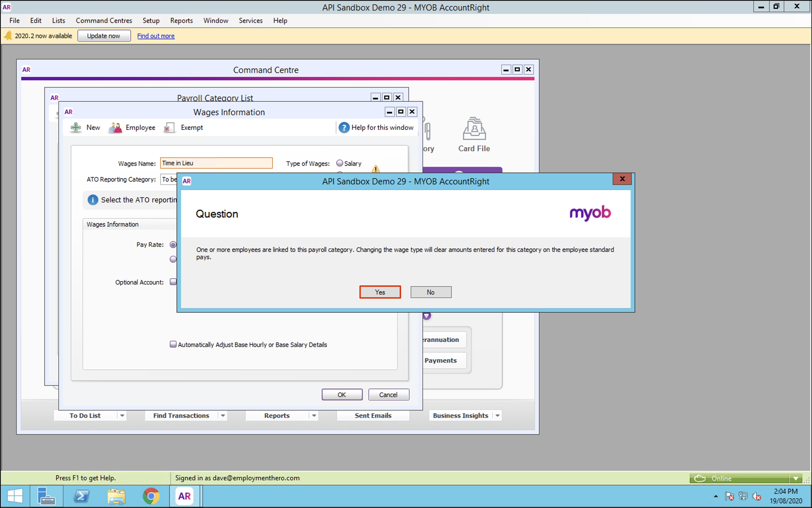Select the Salary wage type radio button
812x508 pixels.
[x=340, y=163]
